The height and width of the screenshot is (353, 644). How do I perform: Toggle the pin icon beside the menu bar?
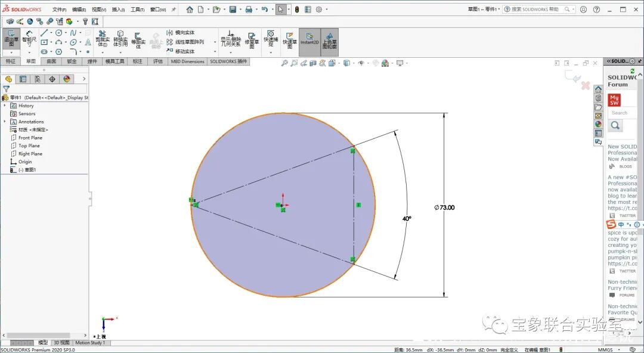tap(174, 9)
